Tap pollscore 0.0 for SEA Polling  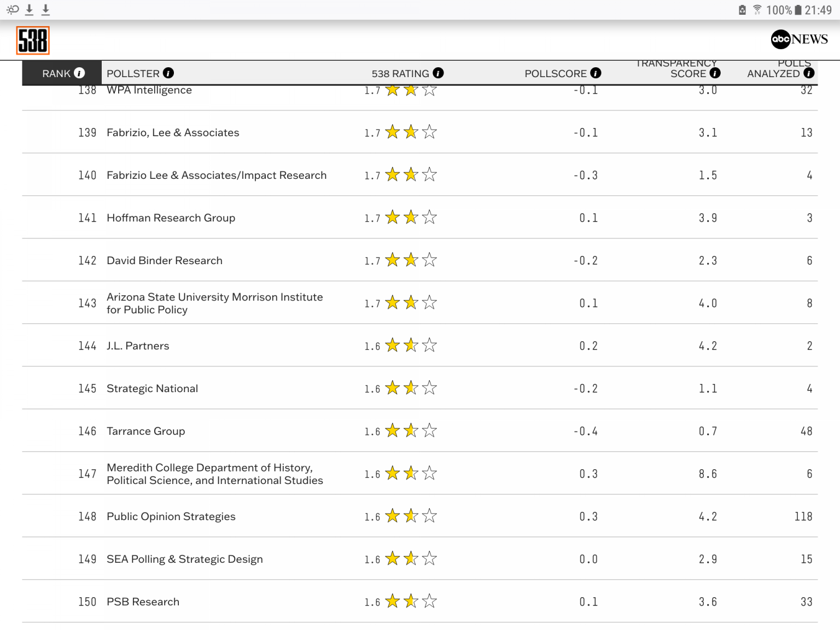coord(589,559)
